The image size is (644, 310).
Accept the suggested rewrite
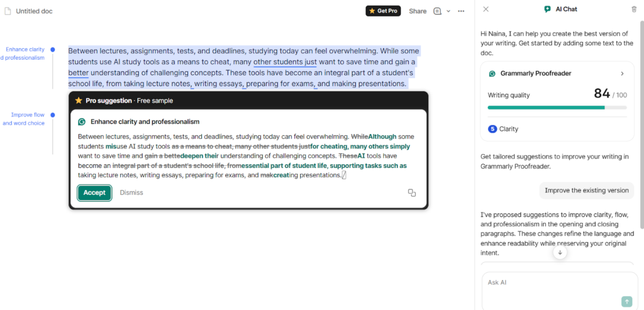[94, 192]
